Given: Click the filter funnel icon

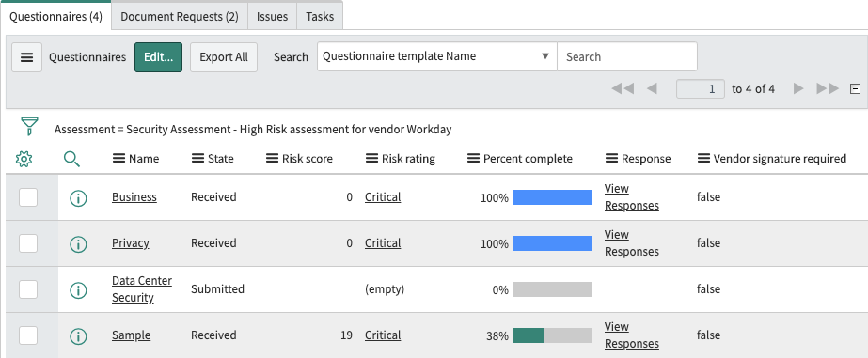Looking at the screenshot, I should 29,126.
